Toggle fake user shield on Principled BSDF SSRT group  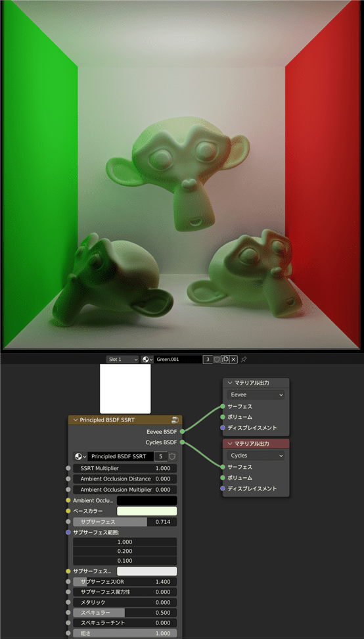173,456
